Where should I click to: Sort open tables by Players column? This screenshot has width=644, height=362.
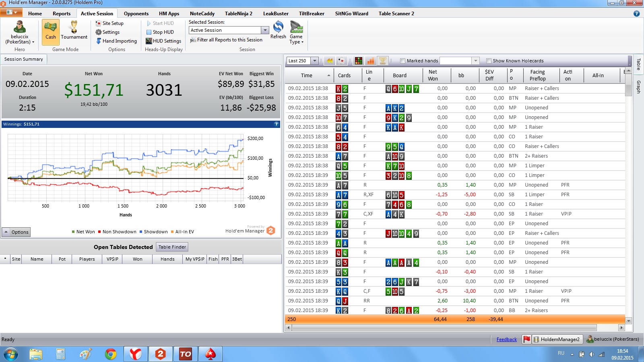(x=87, y=259)
